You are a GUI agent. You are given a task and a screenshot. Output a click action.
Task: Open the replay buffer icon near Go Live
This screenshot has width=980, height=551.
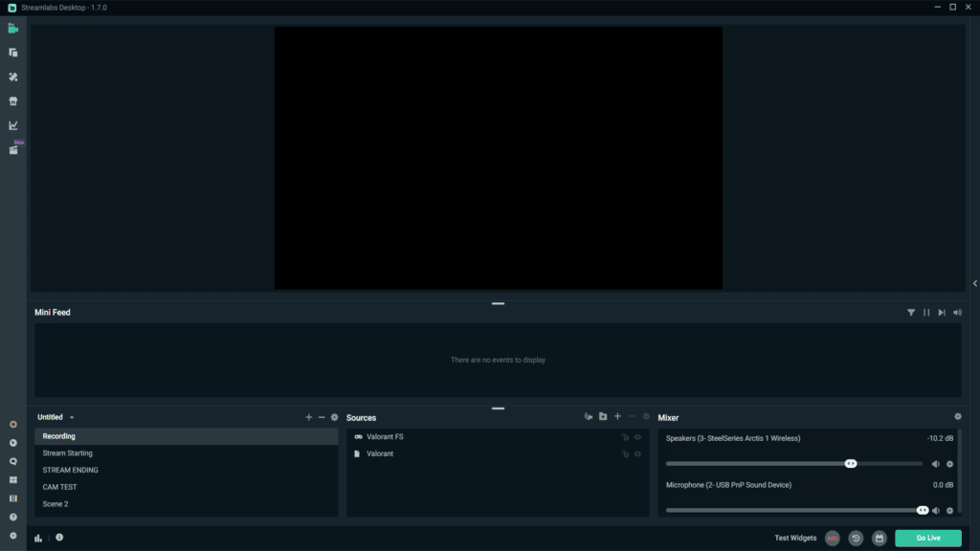pos(856,539)
